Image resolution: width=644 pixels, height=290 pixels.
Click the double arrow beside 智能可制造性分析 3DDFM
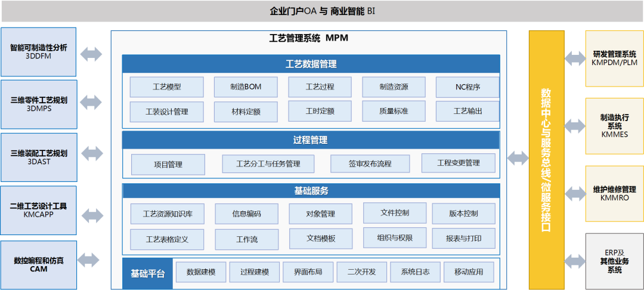click(x=91, y=54)
